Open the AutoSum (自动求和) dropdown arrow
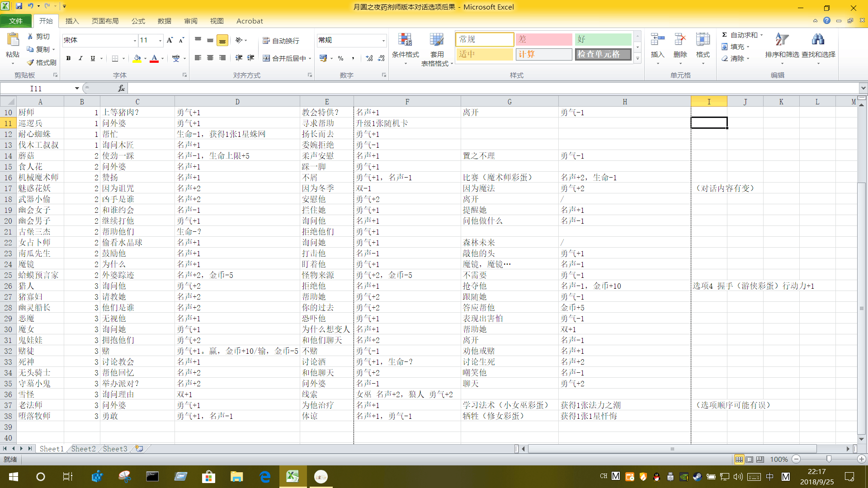This screenshot has width=868, height=488. point(762,35)
